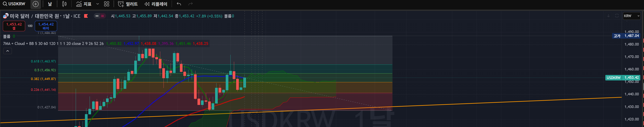Open the indicator templates grid icon
This screenshot has width=644, height=127.
coord(106,4)
